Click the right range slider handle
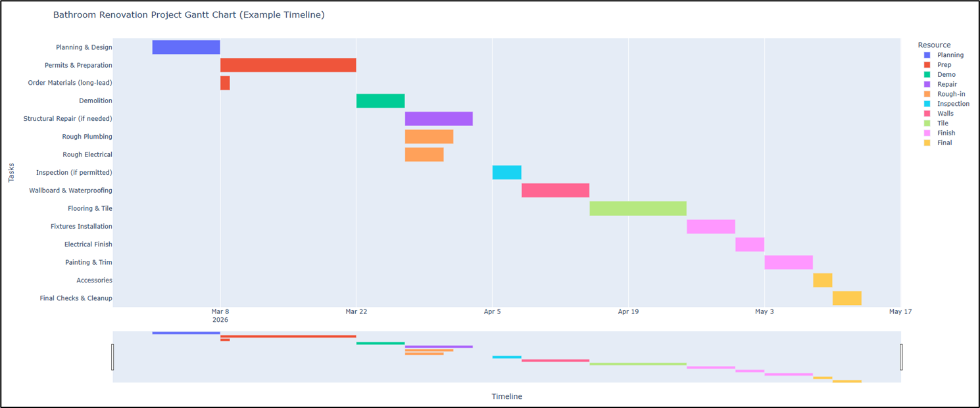Screen dimensions: 980x408 (x=901, y=357)
